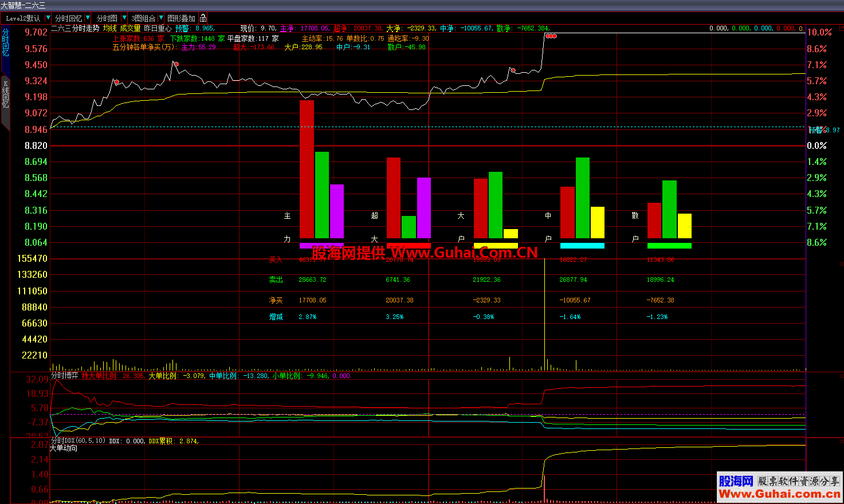
Task: Click the tall yellow volume spike bar
Action: (544, 314)
